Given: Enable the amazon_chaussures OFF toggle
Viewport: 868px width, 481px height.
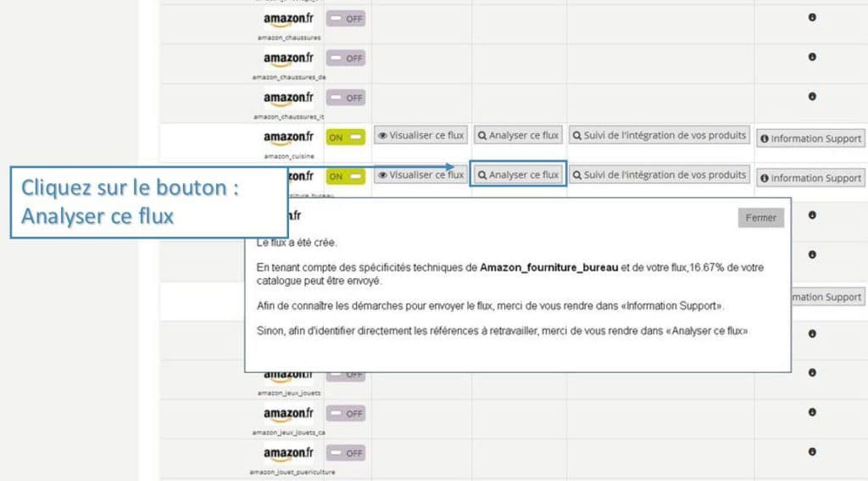Looking at the screenshot, I should coord(346,19).
